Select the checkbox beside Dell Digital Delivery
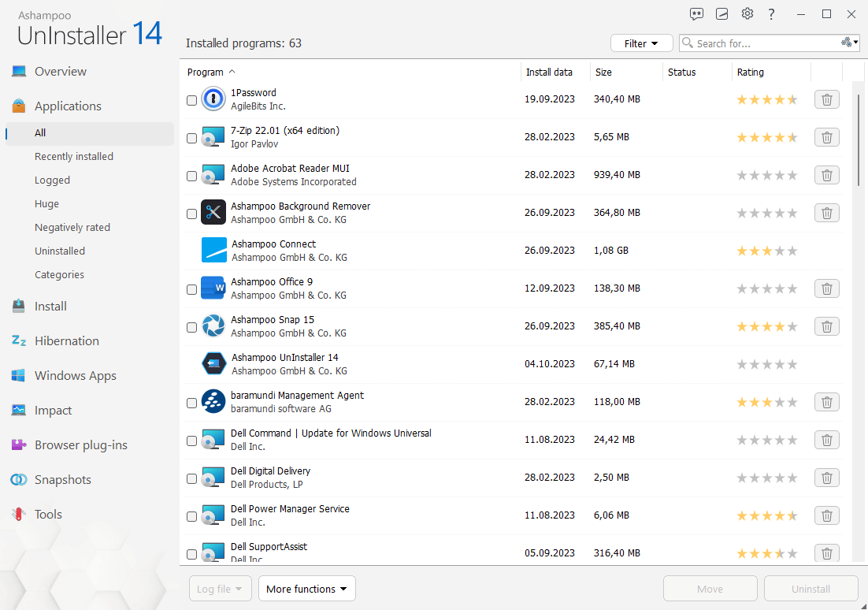This screenshot has height=610, width=868. [191, 478]
